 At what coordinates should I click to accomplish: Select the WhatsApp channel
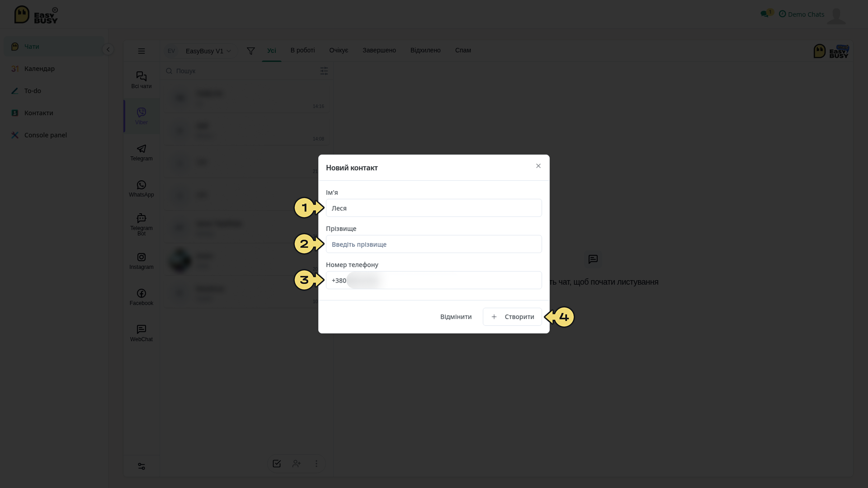click(x=142, y=188)
